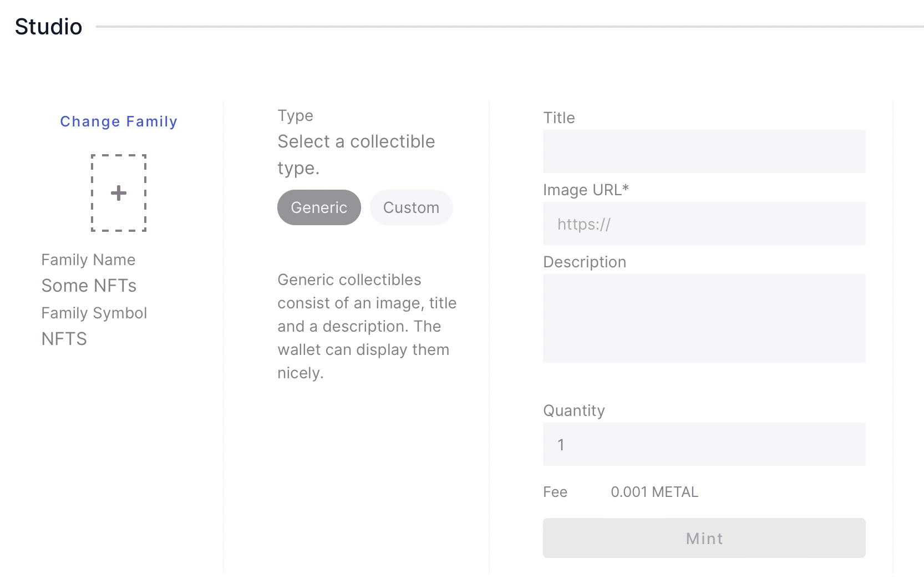Select the family name Some NFTs
The height and width of the screenshot is (579, 924).
(89, 286)
